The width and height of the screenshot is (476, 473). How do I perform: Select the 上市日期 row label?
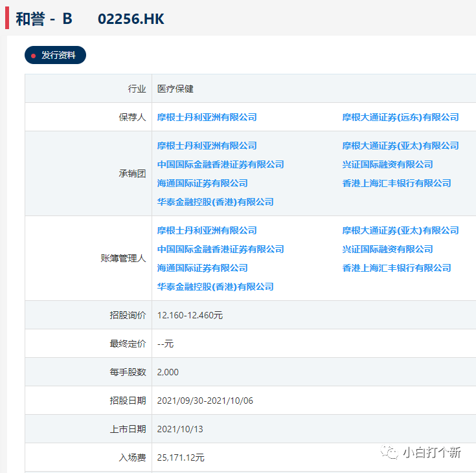tap(128, 429)
